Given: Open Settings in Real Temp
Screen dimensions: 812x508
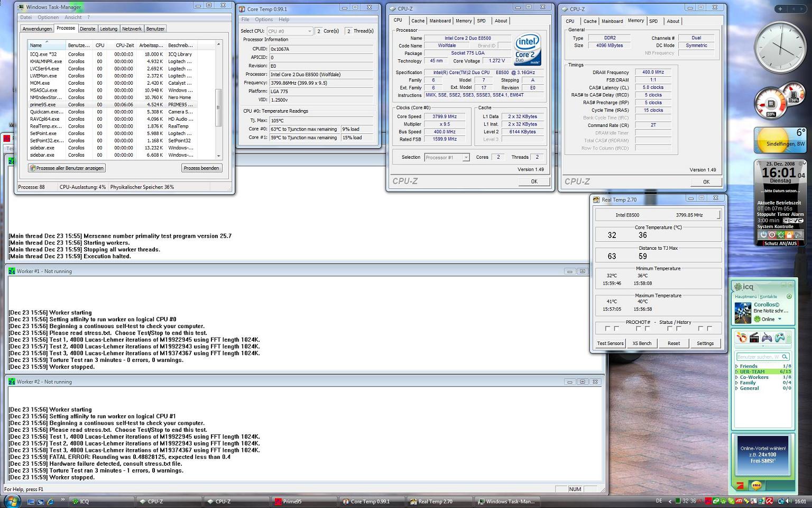Looking at the screenshot, I should point(705,343).
